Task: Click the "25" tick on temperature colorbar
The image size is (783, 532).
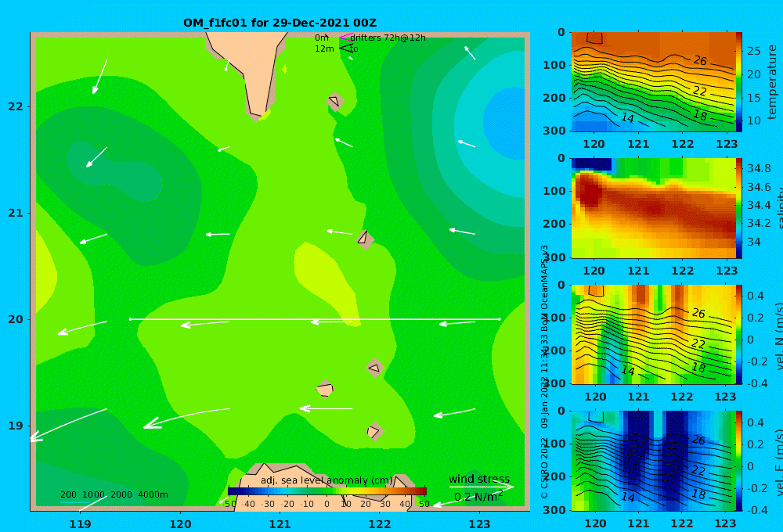Action: (753, 51)
